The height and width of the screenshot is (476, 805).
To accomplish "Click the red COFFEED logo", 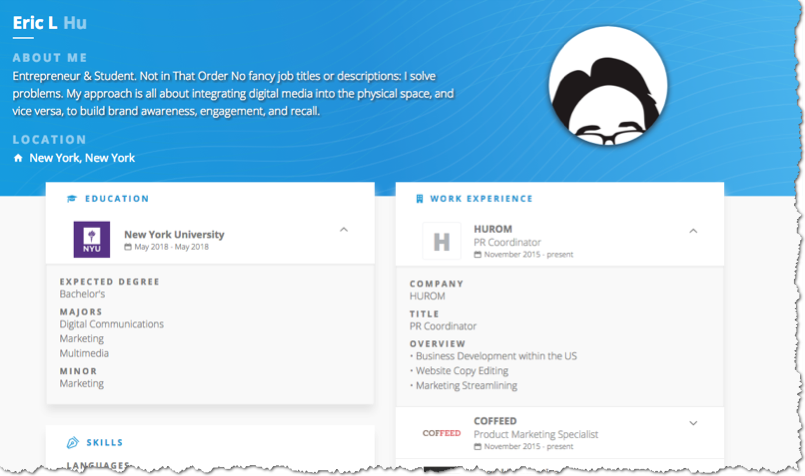I will click(441, 434).
